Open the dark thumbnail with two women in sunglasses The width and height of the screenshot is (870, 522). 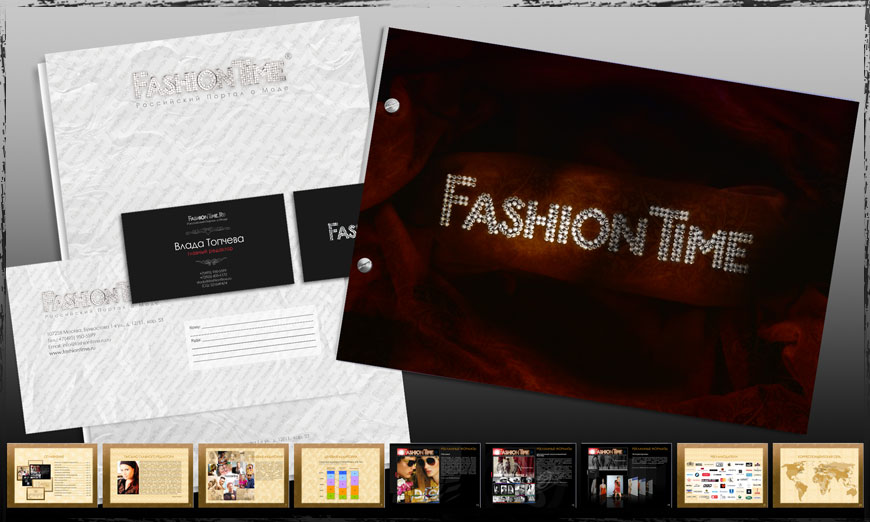point(435,475)
